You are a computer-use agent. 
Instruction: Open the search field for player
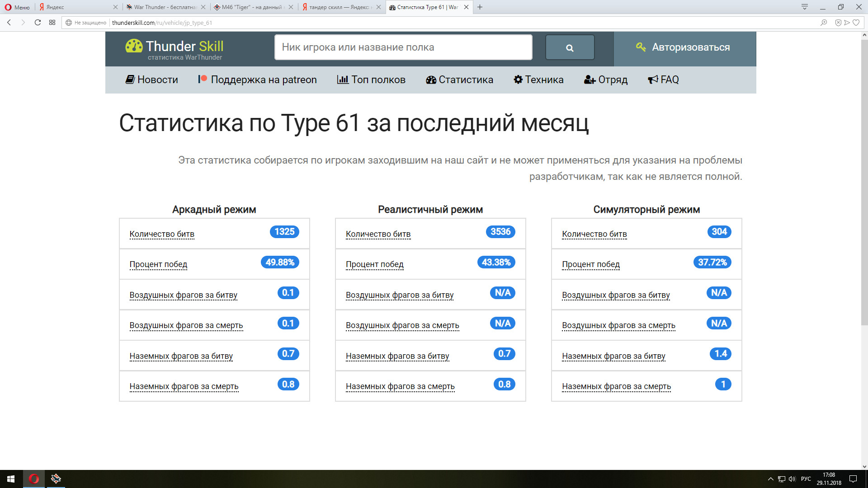coord(402,47)
